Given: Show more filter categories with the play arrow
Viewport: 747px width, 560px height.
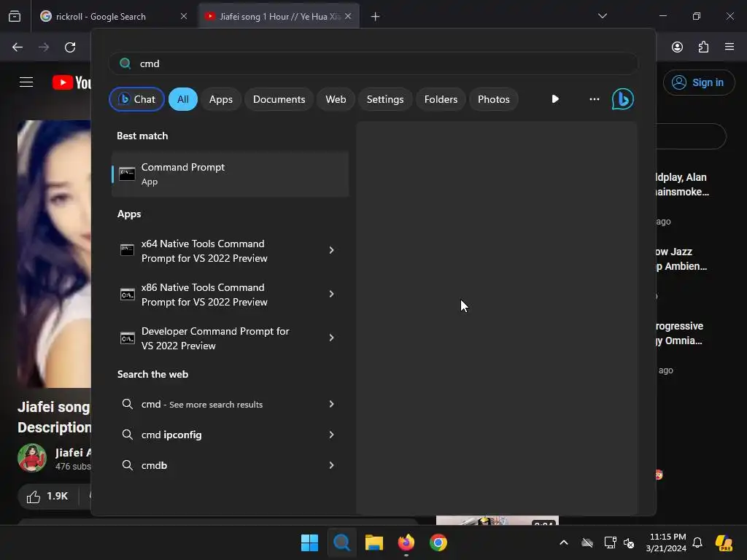Looking at the screenshot, I should 555,99.
